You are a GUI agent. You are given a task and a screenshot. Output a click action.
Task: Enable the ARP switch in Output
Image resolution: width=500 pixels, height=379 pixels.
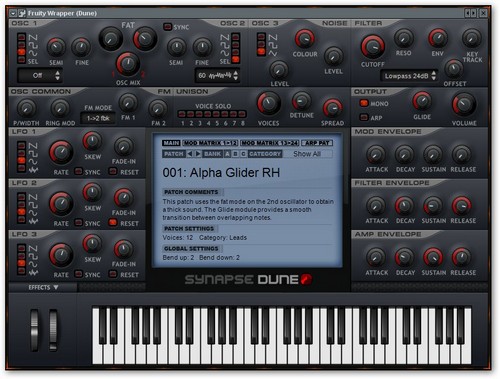coord(364,117)
